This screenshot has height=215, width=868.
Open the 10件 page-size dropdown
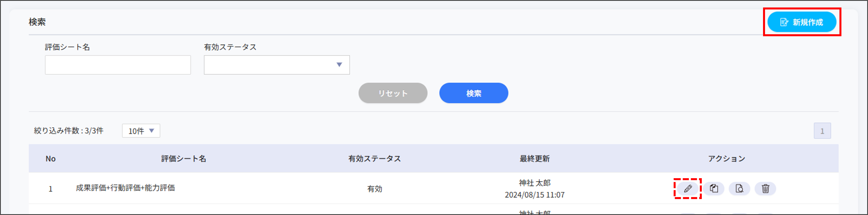141,131
